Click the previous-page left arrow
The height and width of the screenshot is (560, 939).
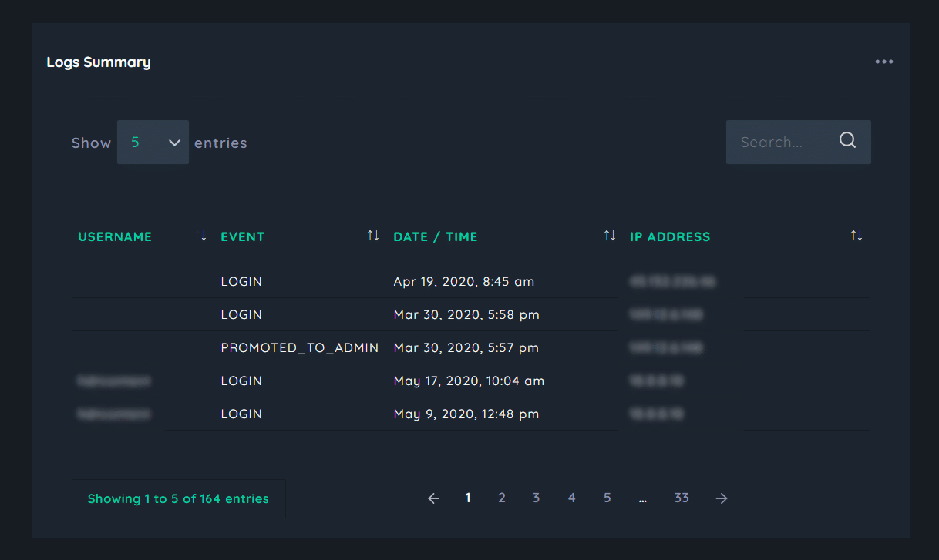pos(433,498)
